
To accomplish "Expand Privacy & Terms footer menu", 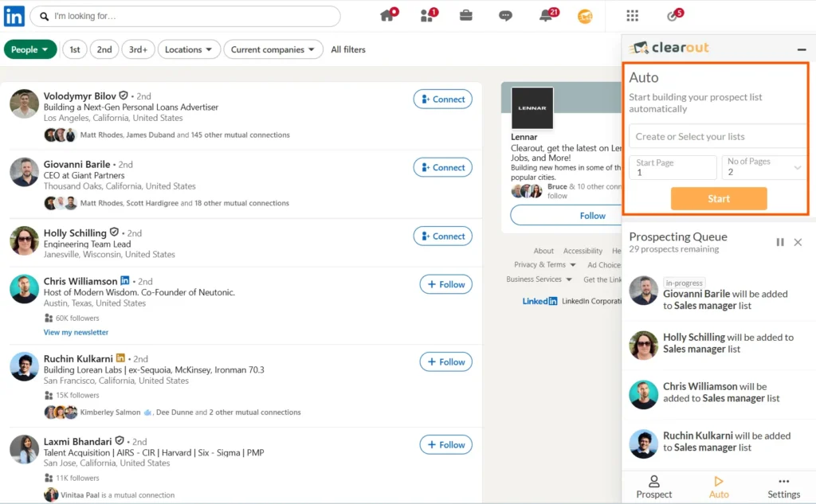I will tap(545, 265).
